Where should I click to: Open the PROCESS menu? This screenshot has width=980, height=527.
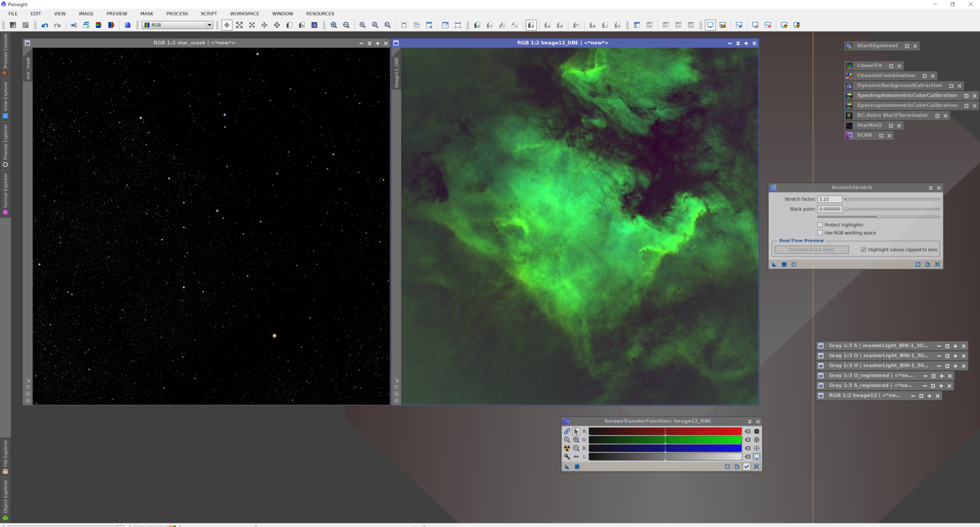[x=177, y=14]
